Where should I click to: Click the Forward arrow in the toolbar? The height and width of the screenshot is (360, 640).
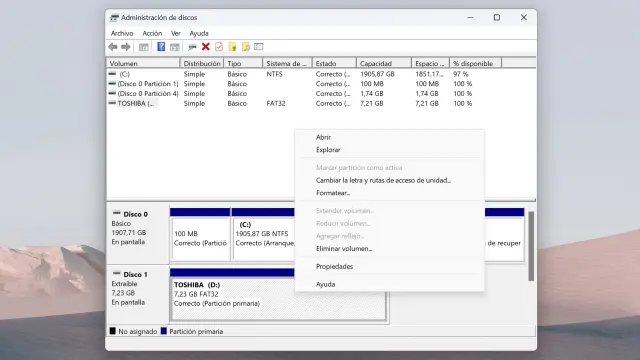126,47
